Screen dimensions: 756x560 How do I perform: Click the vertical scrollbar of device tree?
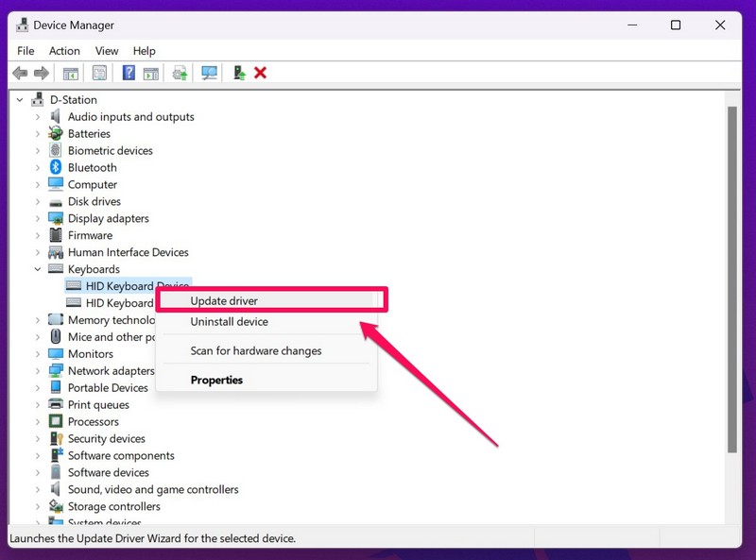tap(732, 283)
